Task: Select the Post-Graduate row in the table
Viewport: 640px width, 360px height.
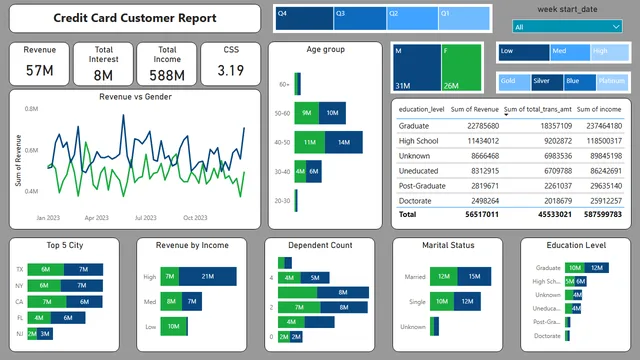Action: coord(510,186)
